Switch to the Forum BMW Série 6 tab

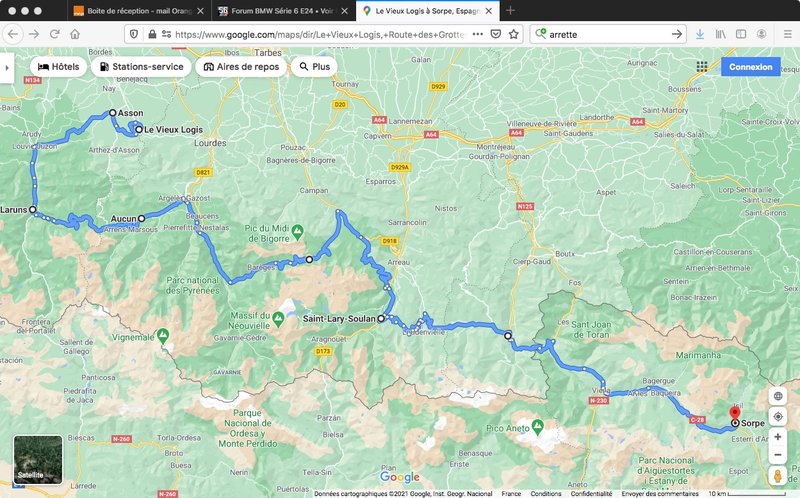click(x=283, y=11)
